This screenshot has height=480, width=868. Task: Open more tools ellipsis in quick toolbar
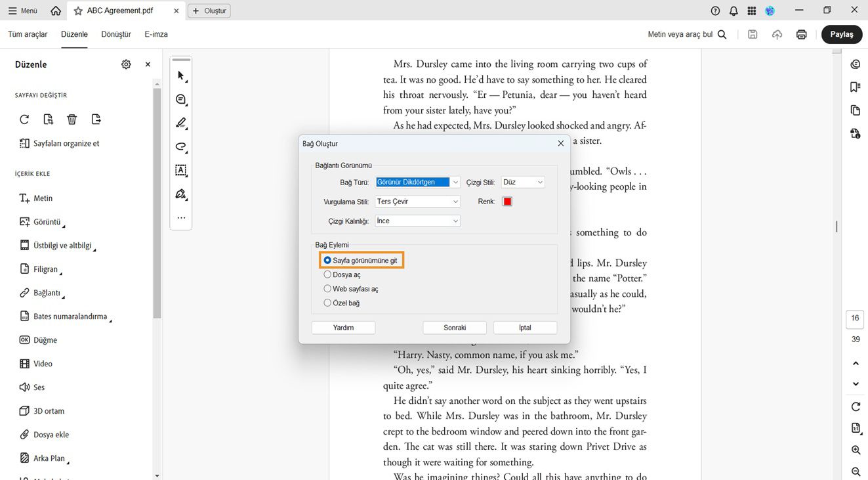pos(181,217)
